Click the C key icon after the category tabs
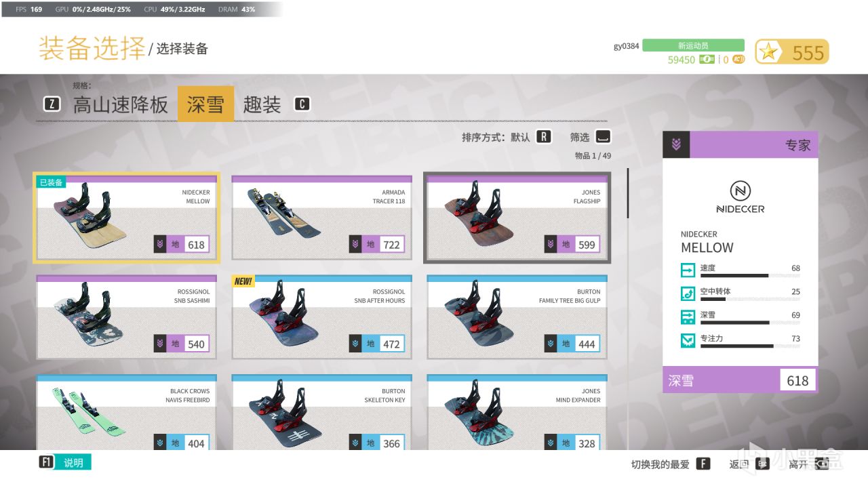Viewport: 868px width, 488px height. (x=302, y=104)
